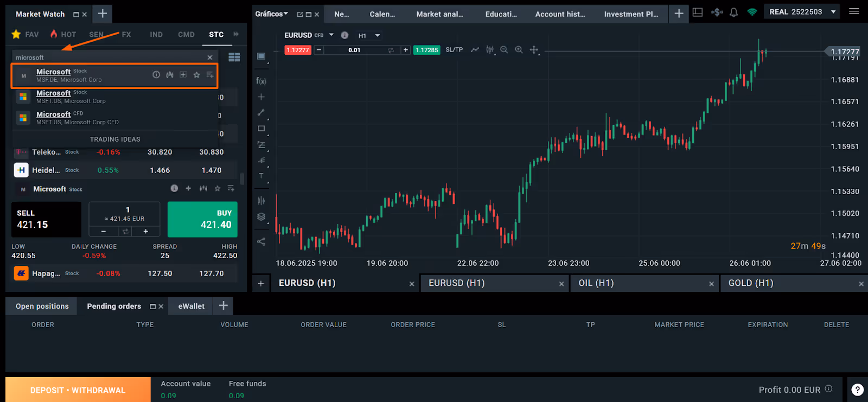Select the trend line drawing tool
The width and height of the screenshot is (868, 402).
(x=261, y=113)
